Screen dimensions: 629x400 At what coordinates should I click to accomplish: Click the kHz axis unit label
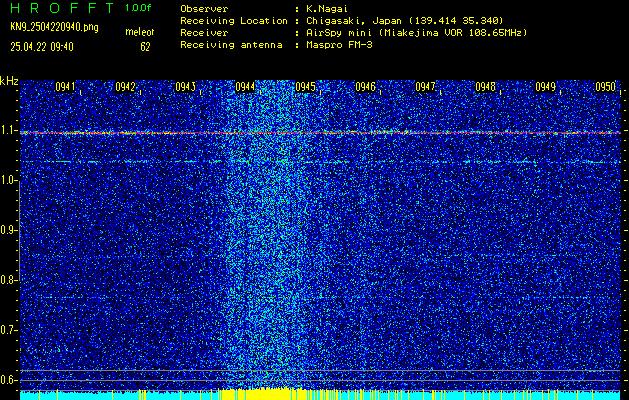coord(9,81)
